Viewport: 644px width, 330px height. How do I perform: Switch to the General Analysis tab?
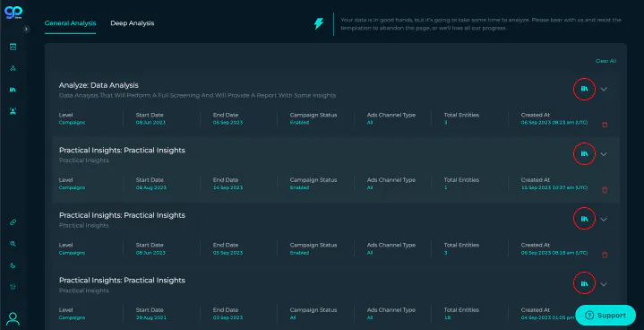click(70, 23)
